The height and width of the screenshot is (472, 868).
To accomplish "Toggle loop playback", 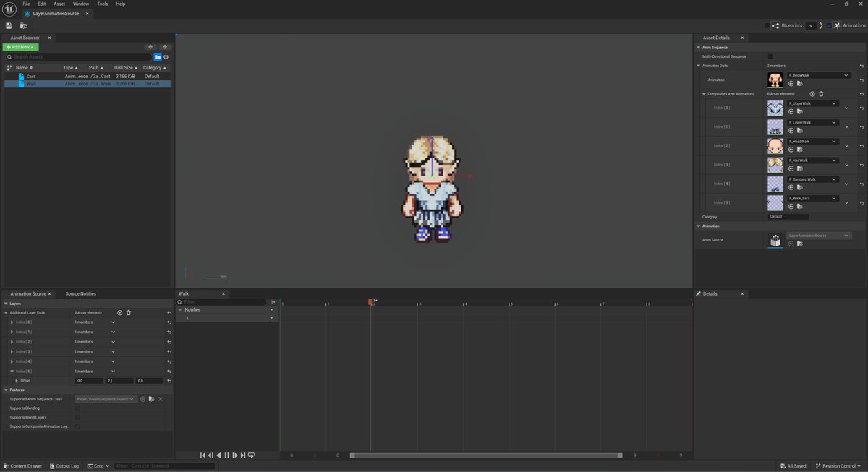I will pyautogui.click(x=251, y=455).
